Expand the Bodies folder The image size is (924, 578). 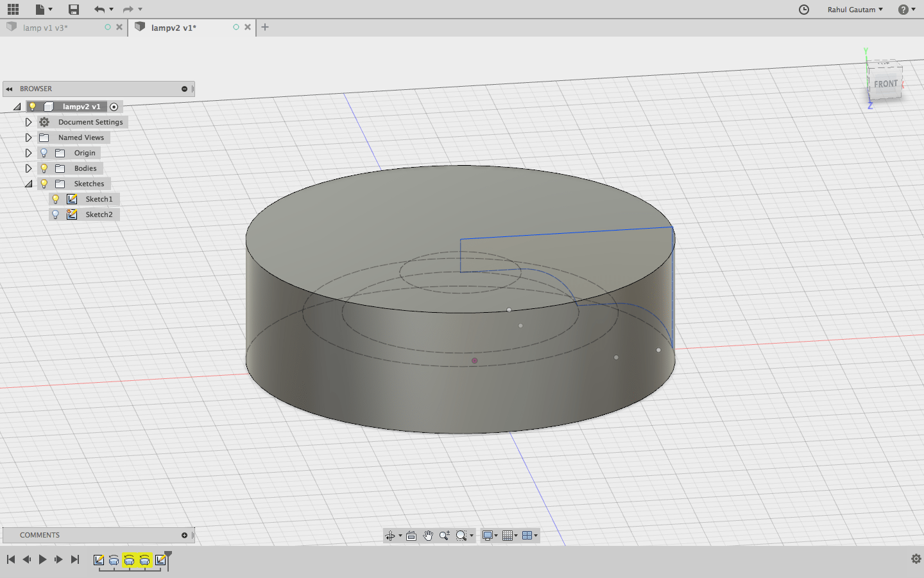tap(28, 168)
